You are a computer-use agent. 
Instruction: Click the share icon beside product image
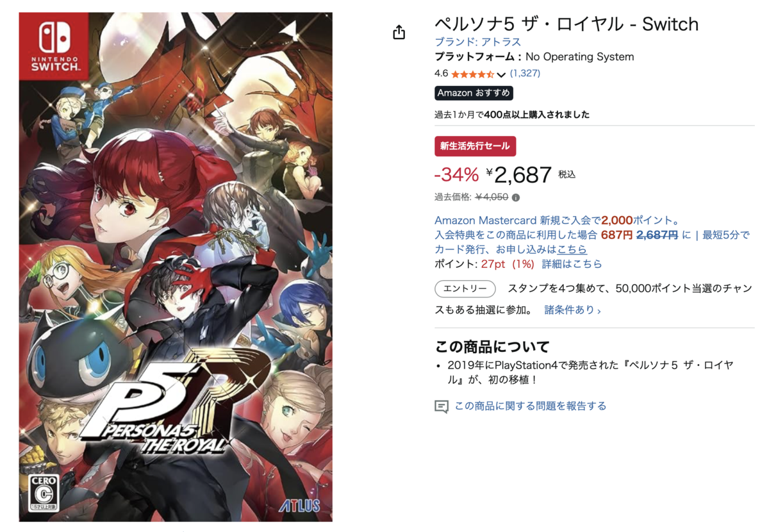(399, 31)
